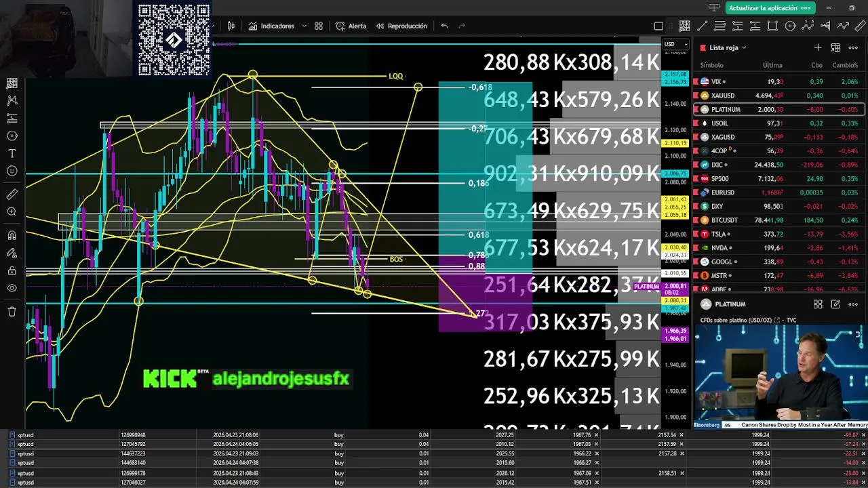
Task: Open the PLATINUM details panel more options
Action: click(x=853, y=304)
